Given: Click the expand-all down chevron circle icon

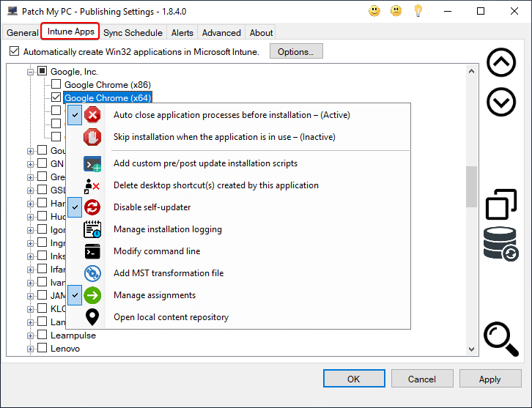Looking at the screenshot, I should (501, 102).
